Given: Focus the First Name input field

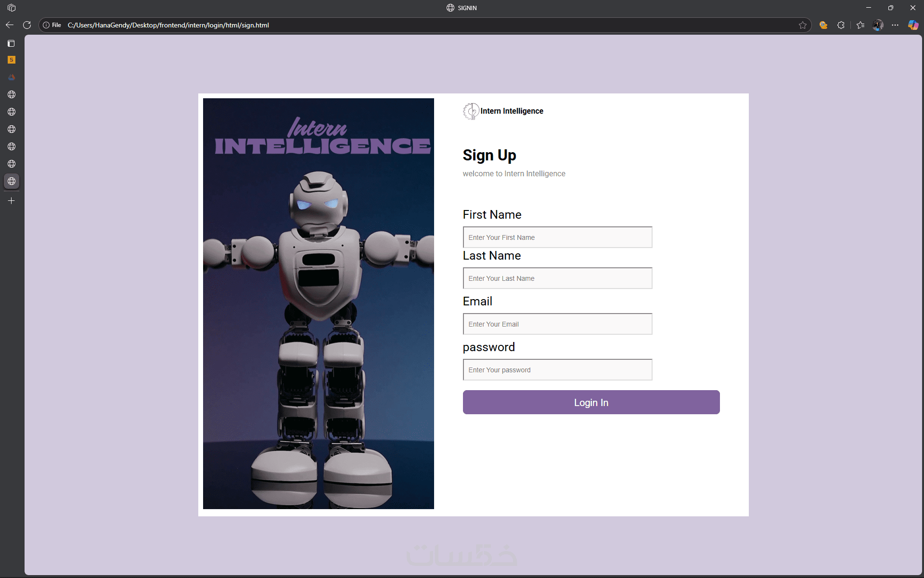Looking at the screenshot, I should pos(557,237).
